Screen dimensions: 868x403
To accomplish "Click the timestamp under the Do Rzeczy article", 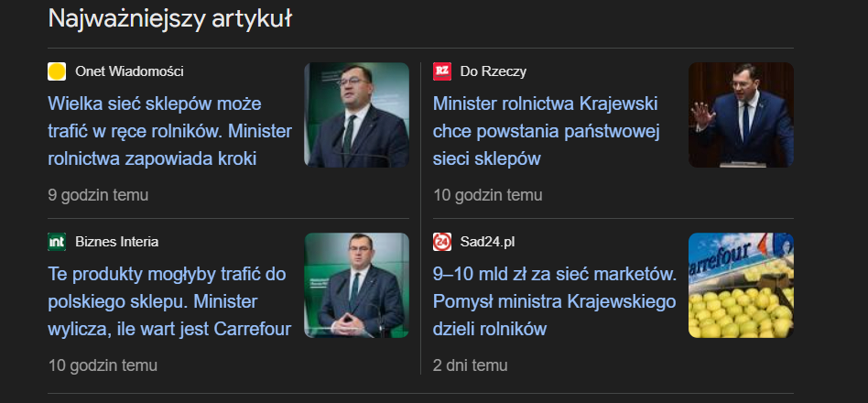I will coord(487,195).
